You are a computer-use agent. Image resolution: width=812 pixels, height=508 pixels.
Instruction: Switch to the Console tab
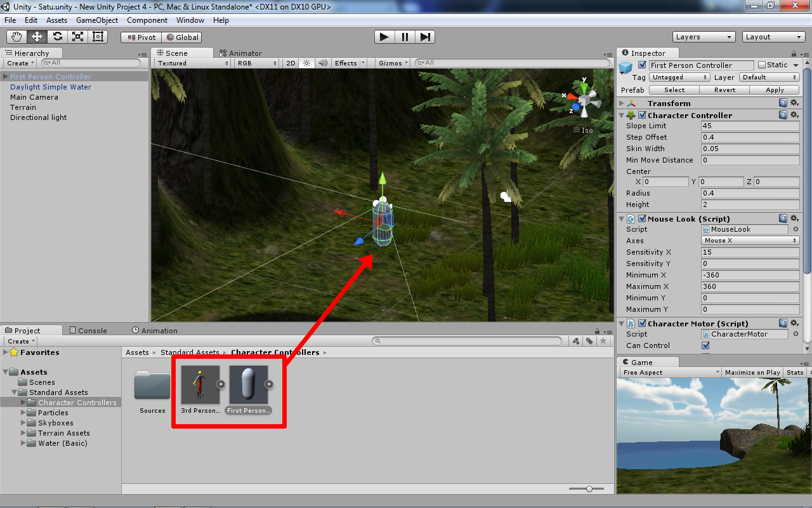tap(88, 330)
